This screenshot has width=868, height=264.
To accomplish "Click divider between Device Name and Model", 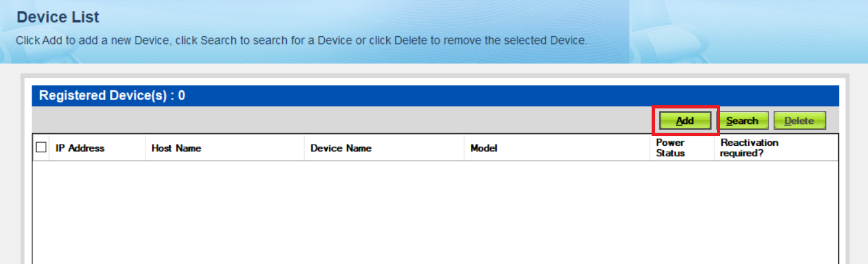I will click(x=464, y=148).
